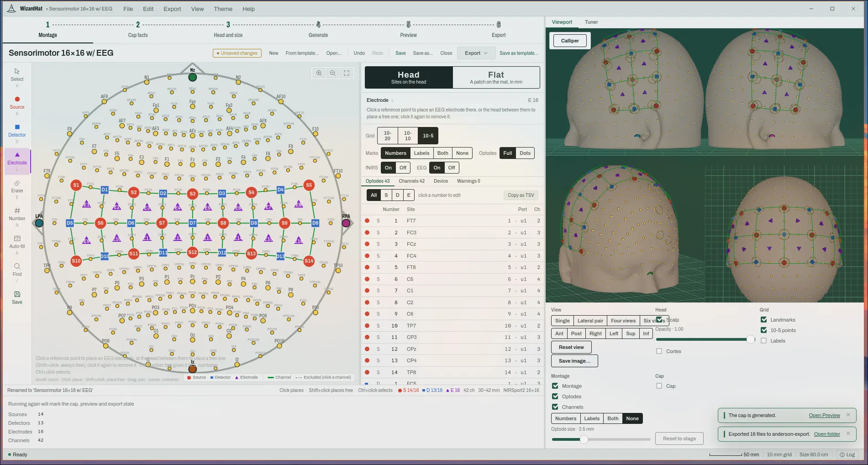Click the Unsaved changes badge
The image size is (868, 465).
[237, 53]
